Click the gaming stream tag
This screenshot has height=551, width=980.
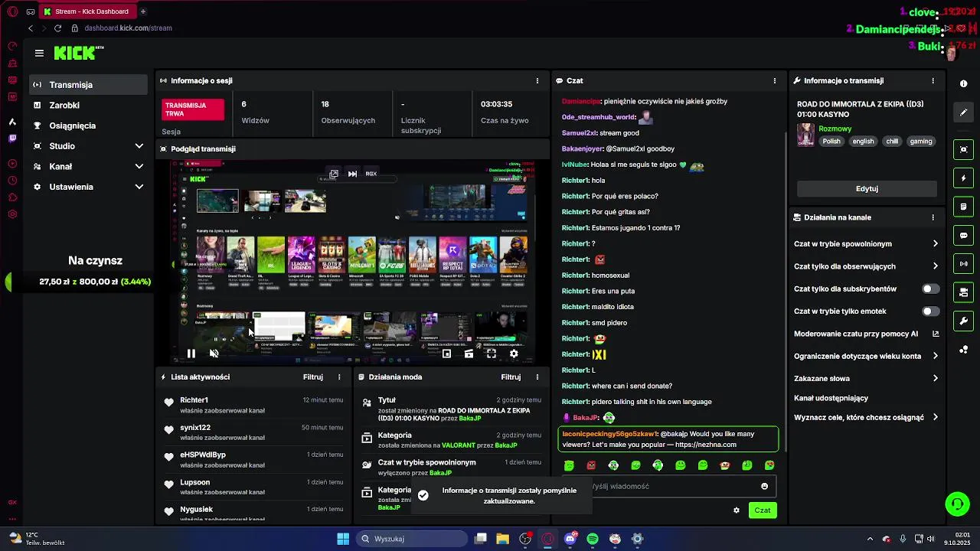(x=921, y=142)
